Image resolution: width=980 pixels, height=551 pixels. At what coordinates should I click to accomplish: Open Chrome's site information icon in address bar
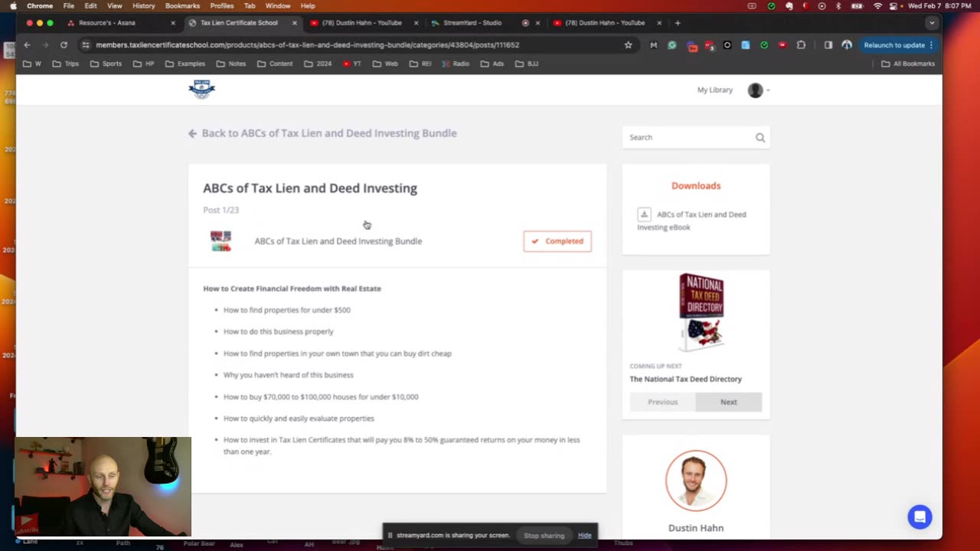pos(85,45)
